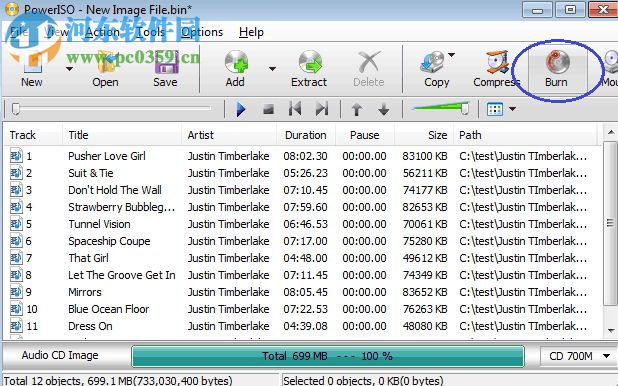Select the Tunnel Vision title
The height and width of the screenshot is (386, 618).
[99, 224]
